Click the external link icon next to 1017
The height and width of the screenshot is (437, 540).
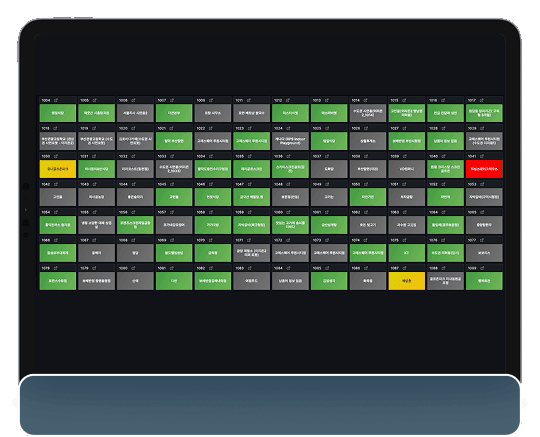pyautogui.click(x=482, y=100)
